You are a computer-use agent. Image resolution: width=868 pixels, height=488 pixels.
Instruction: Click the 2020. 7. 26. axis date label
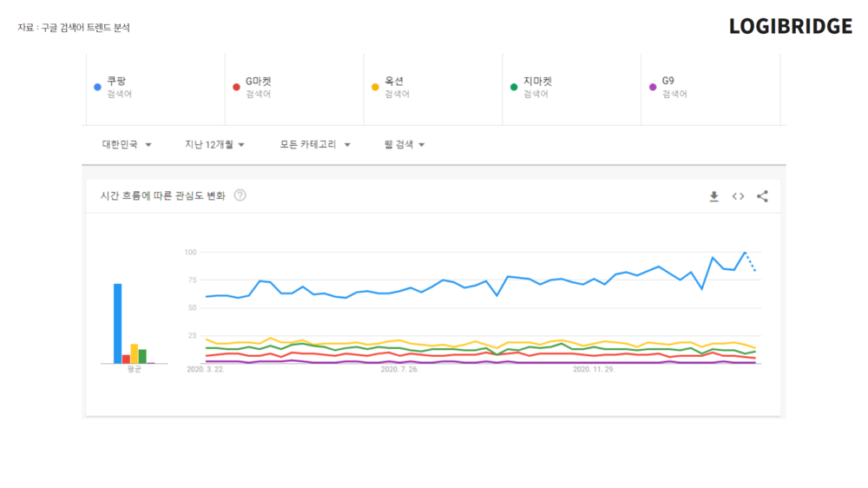click(x=399, y=369)
